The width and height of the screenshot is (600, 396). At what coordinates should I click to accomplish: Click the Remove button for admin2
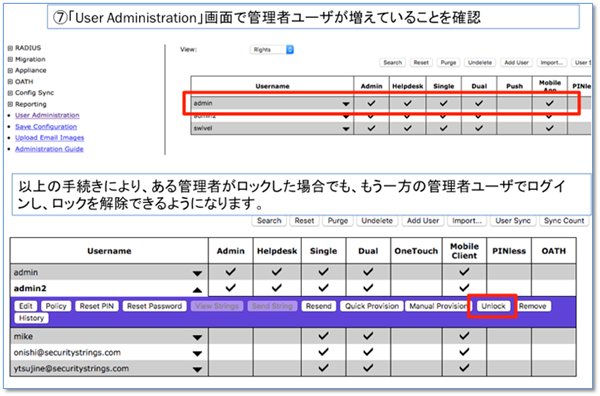pos(533,306)
